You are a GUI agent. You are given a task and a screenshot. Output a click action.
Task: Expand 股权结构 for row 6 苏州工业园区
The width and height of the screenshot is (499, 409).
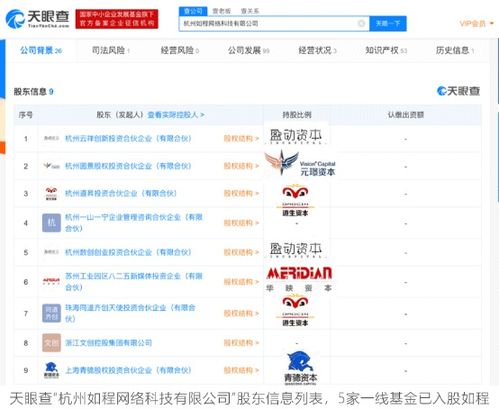[x=241, y=282]
